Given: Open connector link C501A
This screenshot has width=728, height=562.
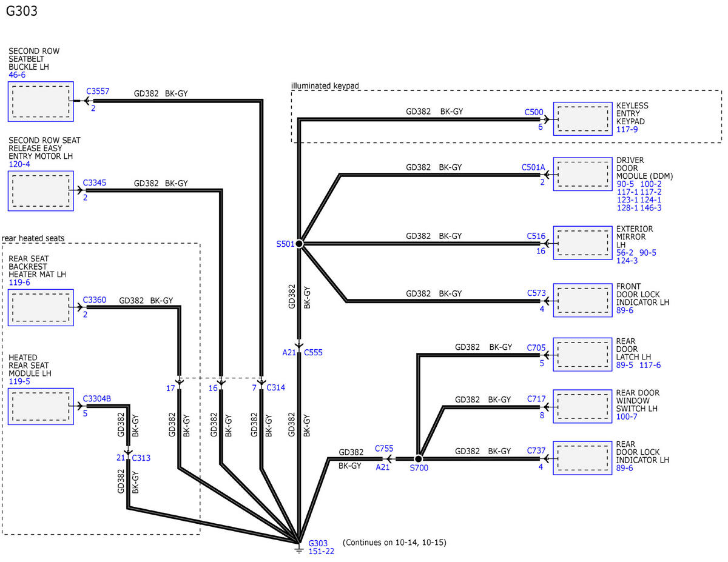Looking at the screenshot, I should pyautogui.click(x=533, y=167).
